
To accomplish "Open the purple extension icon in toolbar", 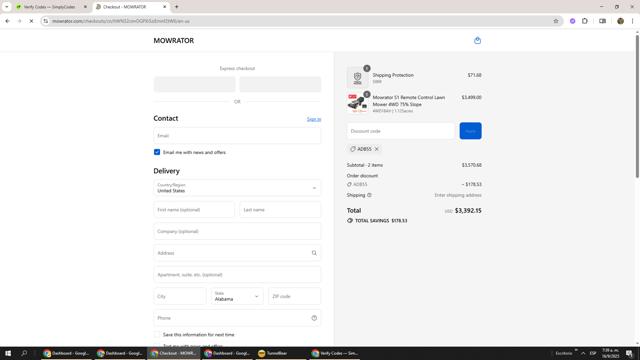I will (x=572, y=21).
